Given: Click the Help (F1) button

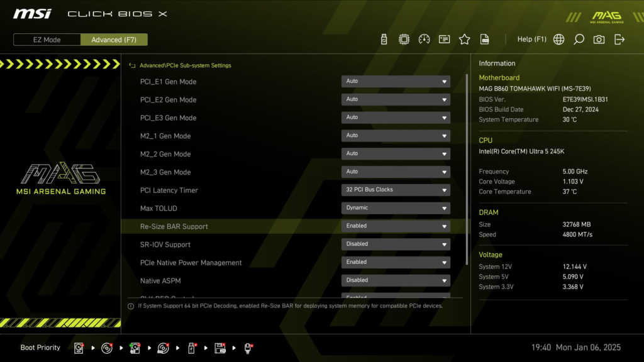Looking at the screenshot, I should click(532, 39).
